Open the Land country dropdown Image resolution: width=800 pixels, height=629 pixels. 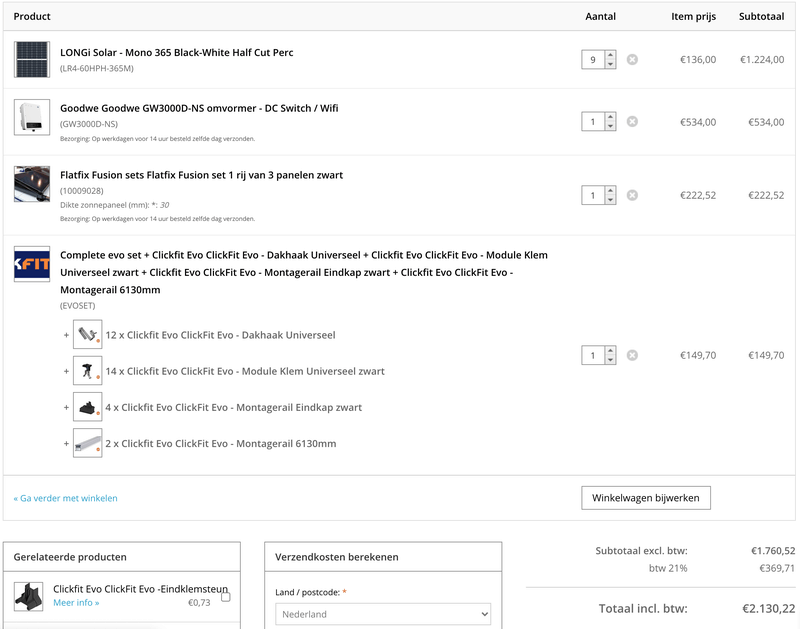click(x=383, y=614)
